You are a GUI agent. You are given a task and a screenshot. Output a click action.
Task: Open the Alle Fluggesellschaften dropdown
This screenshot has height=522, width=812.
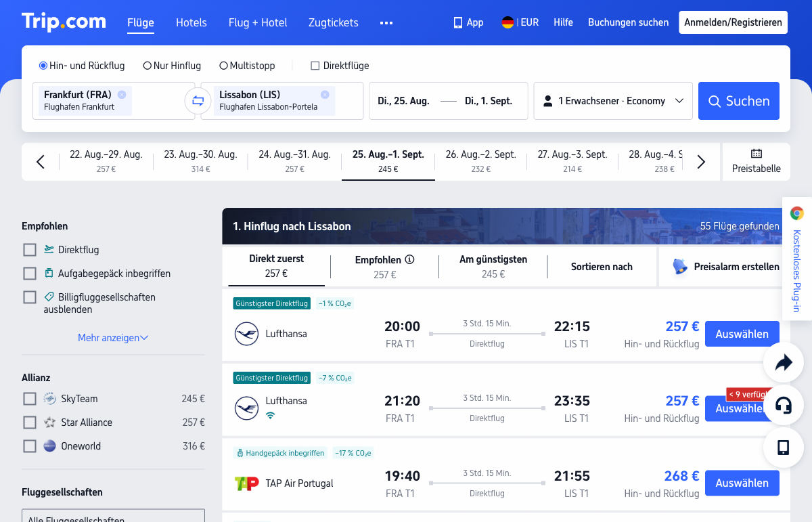click(113, 516)
